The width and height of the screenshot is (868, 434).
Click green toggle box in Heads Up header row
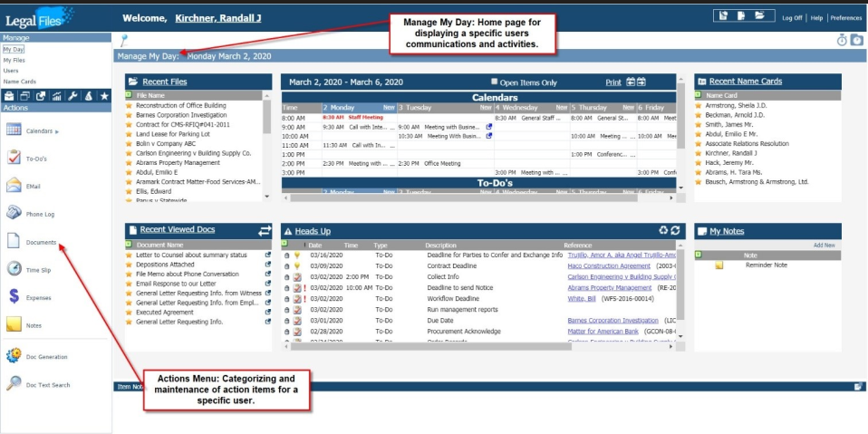(x=285, y=244)
